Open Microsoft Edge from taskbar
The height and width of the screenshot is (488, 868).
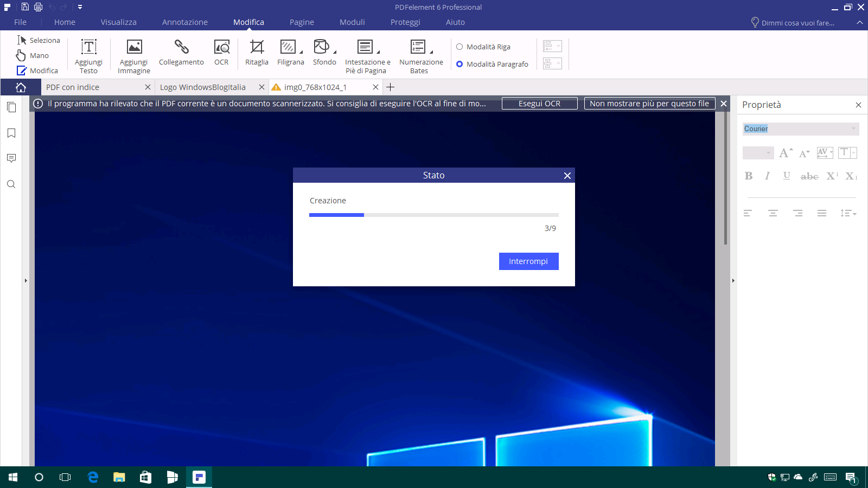pyautogui.click(x=93, y=477)
